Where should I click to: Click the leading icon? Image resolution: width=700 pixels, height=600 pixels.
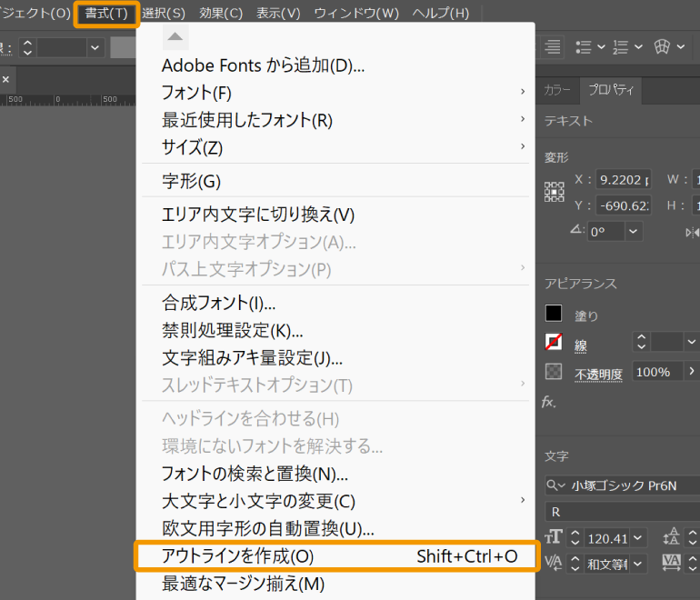point(672,536)
